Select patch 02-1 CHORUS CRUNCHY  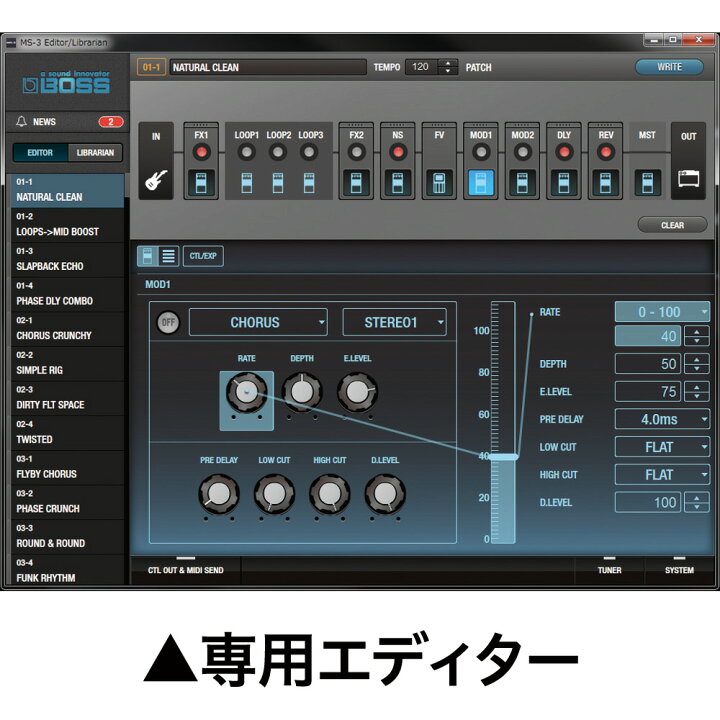[x=68, y=329]
